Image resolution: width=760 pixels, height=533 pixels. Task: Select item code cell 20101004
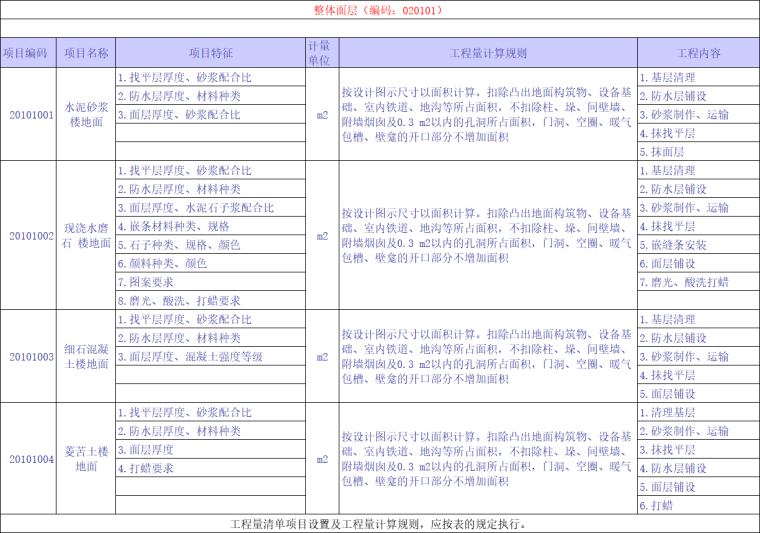click(x=28, y=459)
